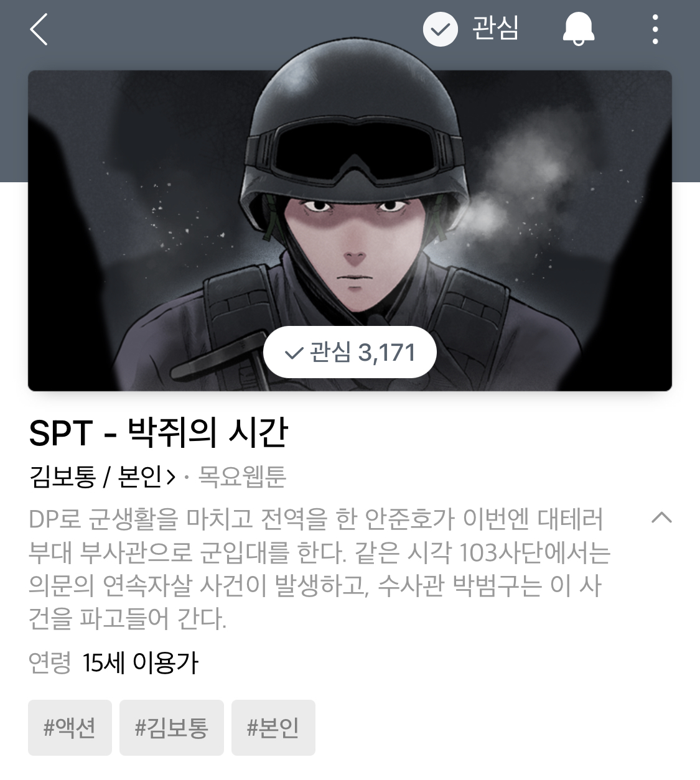Go back using the left arrow
Image resolution: width=700 pixels, height=780 pixels.
pos(39,30)
